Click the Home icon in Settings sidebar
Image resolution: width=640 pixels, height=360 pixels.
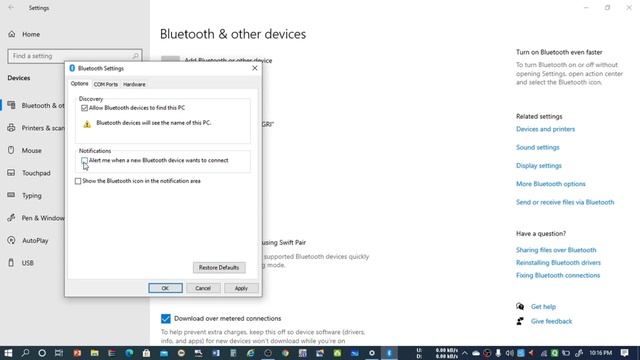pos(11,34)
